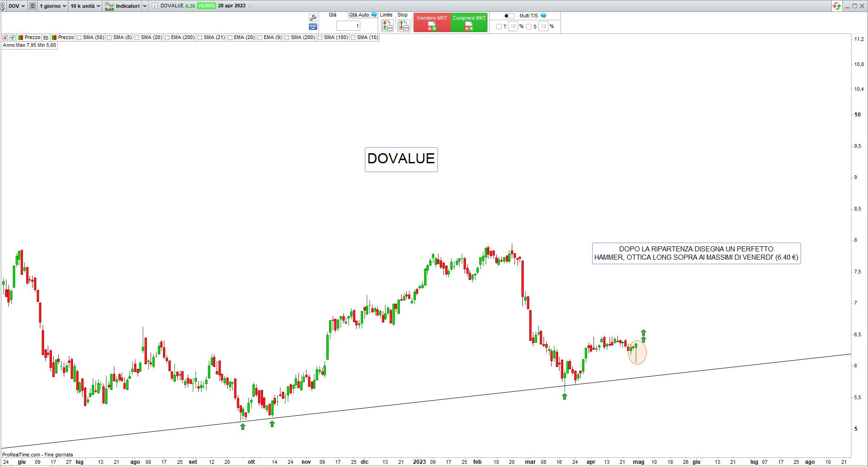The width and height of the screenshot is (868, 467).
Task: Click the instrument info icon
Action: pos(154,6)
